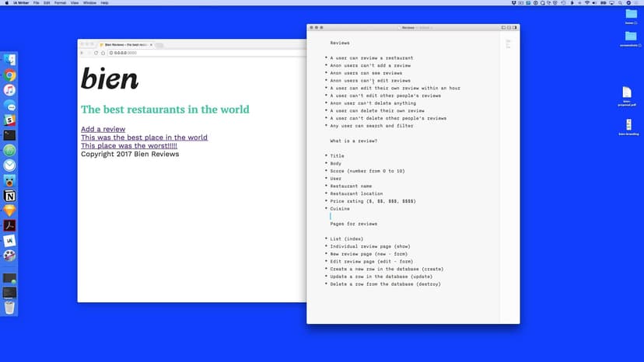Open the Window menu
This screenshot has height=362, width=644.
coord(89,3)
